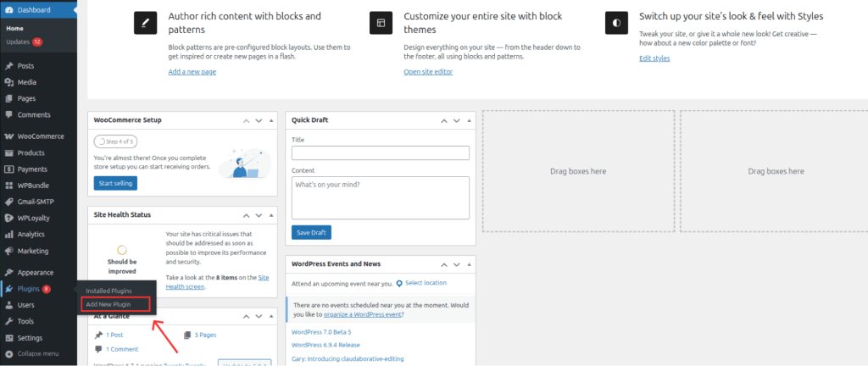Follow the Open site editor link
The height and width of the screenshot is (366, 868).
(x=428, y=72)
